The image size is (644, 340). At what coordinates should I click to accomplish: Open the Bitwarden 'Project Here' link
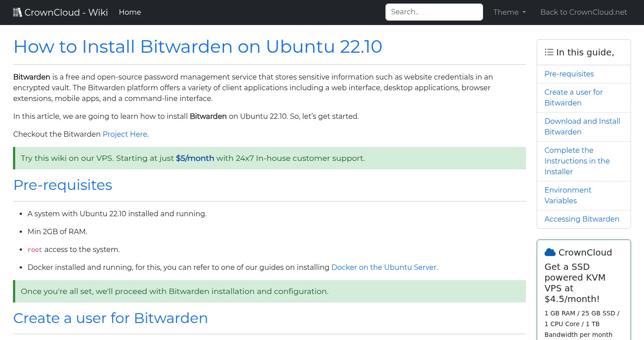[125, 134]
